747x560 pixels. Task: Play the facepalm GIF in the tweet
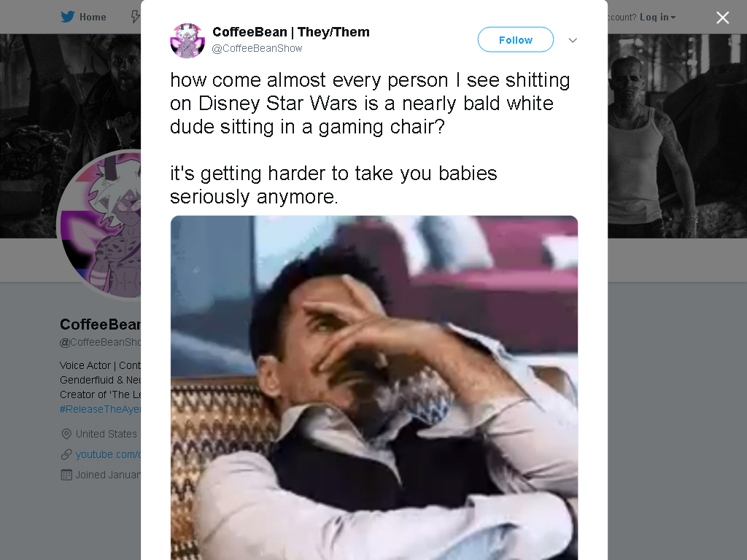(374, 388)
